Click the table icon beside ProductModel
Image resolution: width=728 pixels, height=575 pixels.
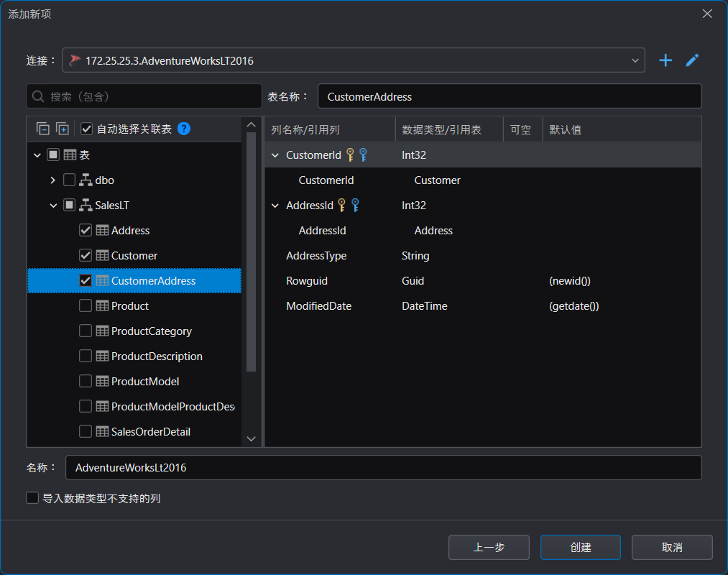[x=102, y=382]
